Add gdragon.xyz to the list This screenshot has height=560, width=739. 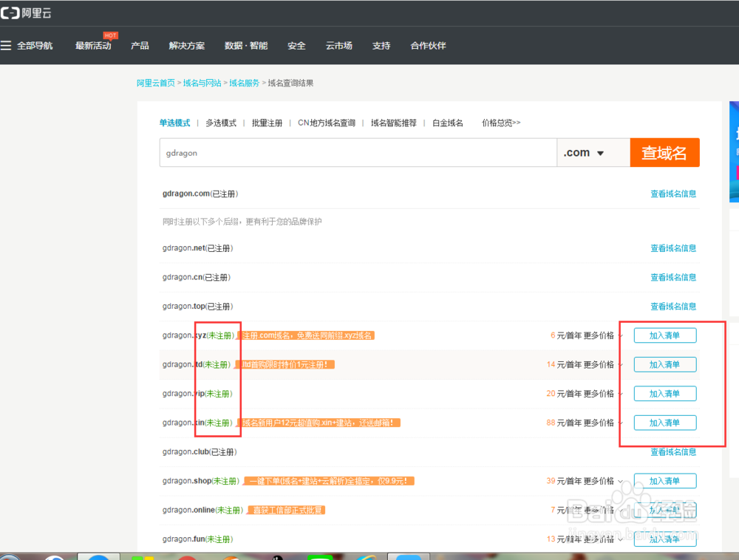(665, 335)
